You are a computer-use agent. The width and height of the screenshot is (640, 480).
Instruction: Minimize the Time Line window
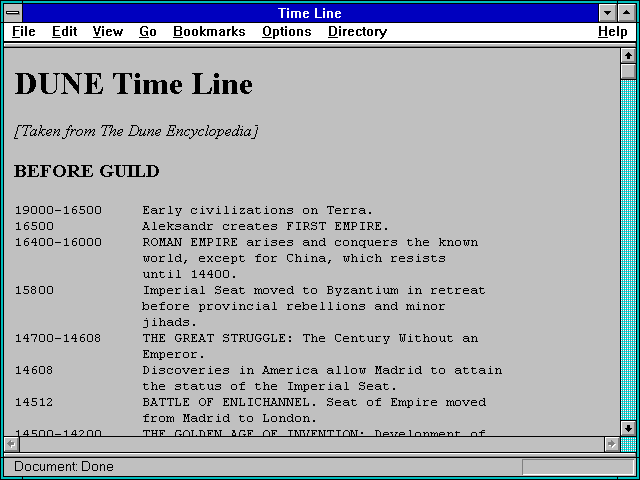(x=607, y=13)
